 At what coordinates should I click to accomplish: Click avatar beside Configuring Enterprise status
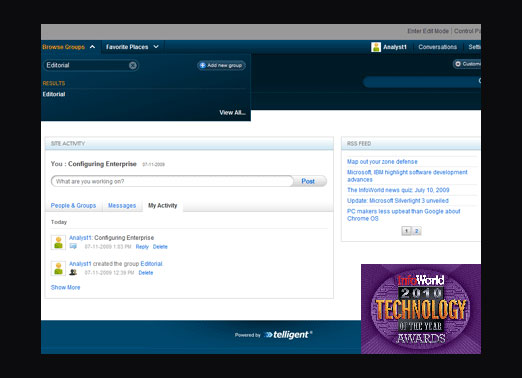click(58, 242)
